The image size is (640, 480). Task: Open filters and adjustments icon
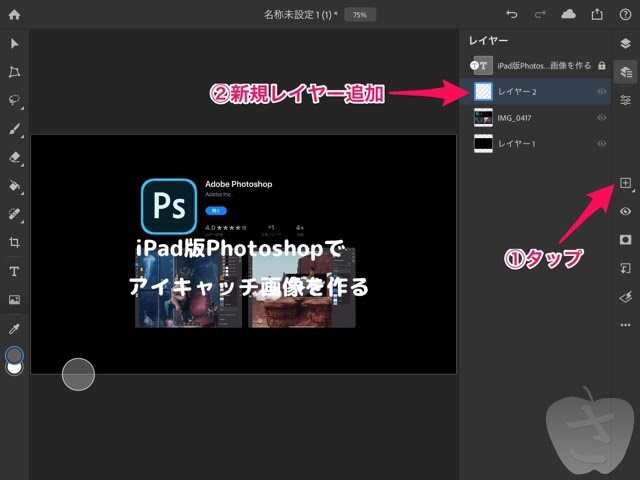(x=625, y=297)
